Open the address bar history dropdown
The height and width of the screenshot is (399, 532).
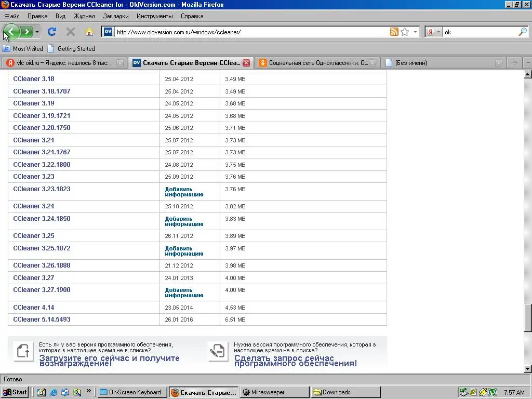point(415,32)
